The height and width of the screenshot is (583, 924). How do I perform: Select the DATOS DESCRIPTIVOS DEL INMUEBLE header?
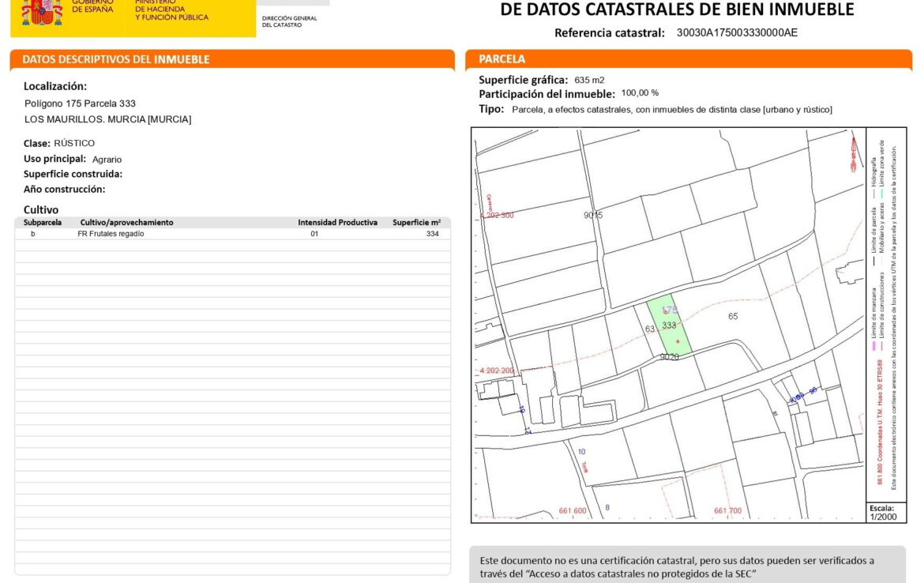116,59
